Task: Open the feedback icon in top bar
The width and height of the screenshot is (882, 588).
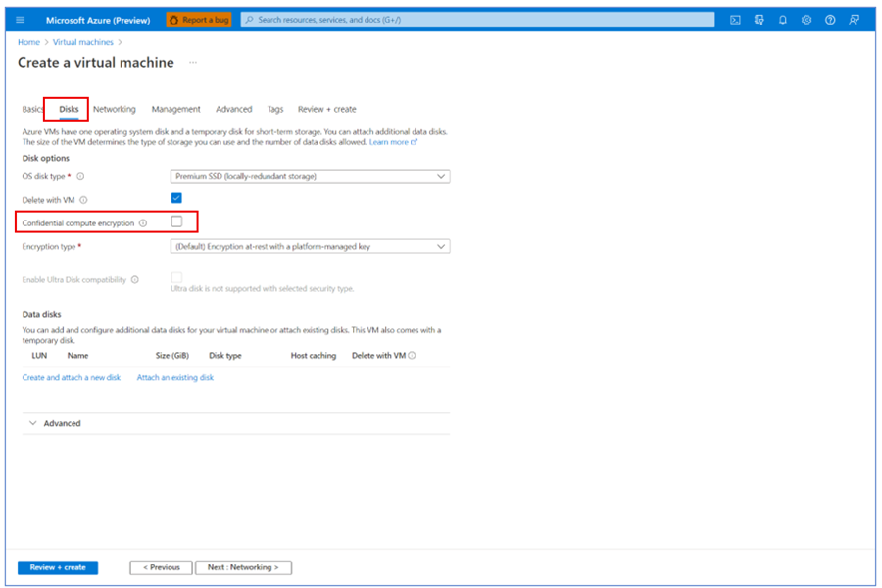Action: pyautogui.click(x=854, y=20)
